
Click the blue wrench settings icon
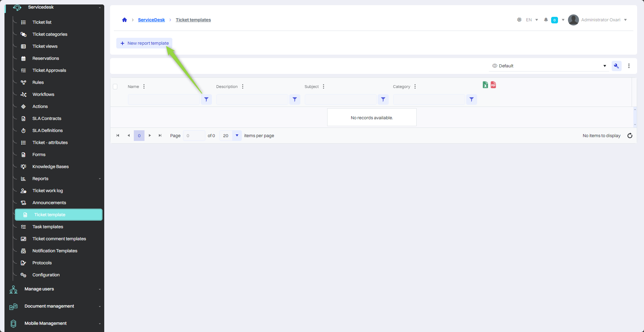point(616,66)
